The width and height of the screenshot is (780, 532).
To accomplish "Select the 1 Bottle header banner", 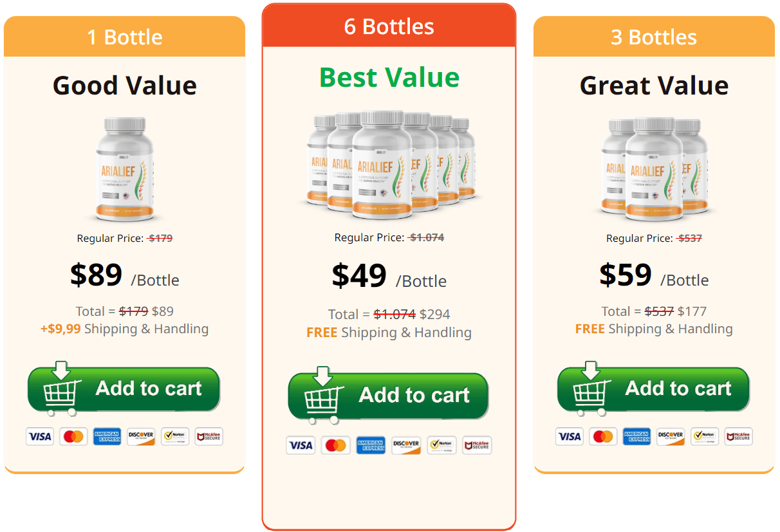I will tap(124, 37).
